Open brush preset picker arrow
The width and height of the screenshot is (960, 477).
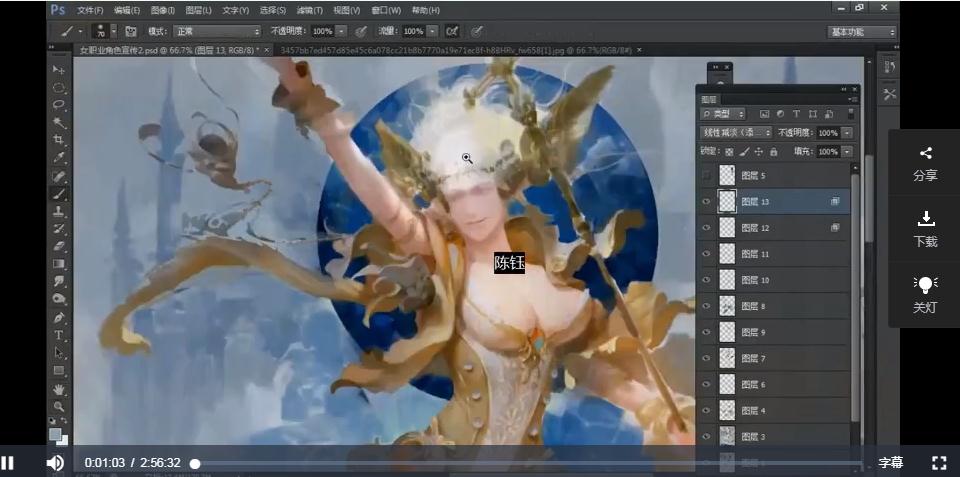(114, 31)
